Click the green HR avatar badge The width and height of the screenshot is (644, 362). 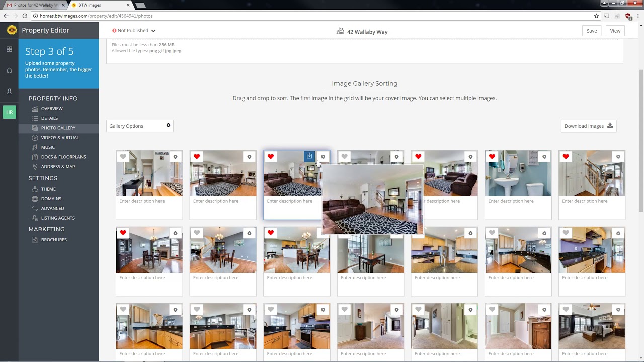[9, 112]
